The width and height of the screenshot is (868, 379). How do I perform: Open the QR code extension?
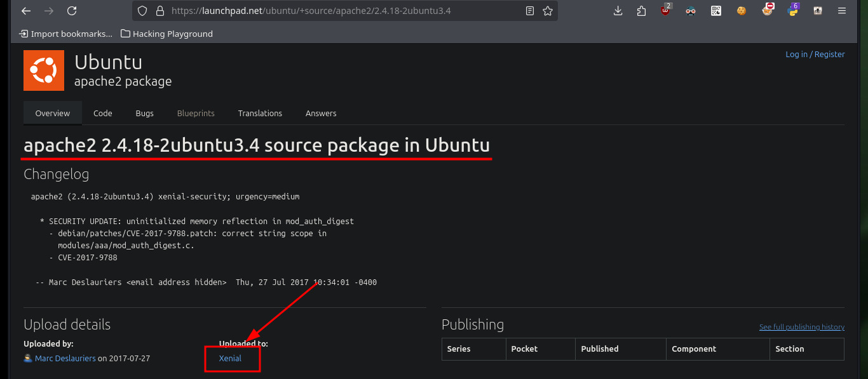click(x=716, y=11)
